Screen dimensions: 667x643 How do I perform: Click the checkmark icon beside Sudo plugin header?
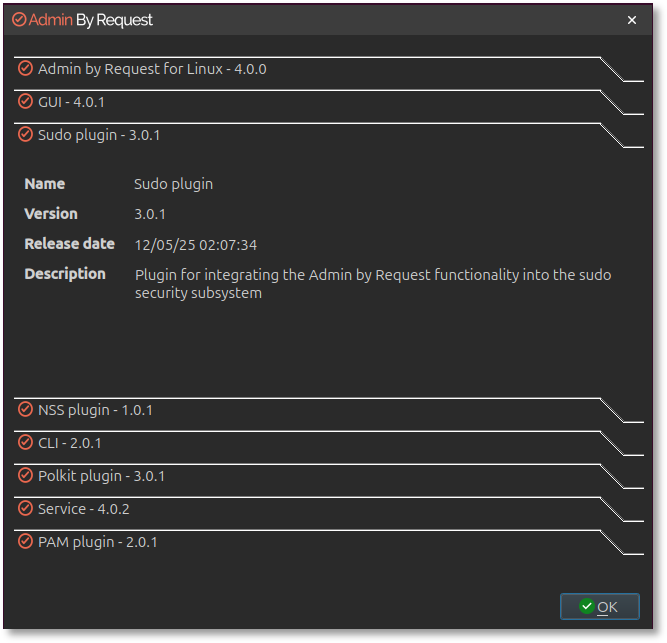[x=26, y=135]
